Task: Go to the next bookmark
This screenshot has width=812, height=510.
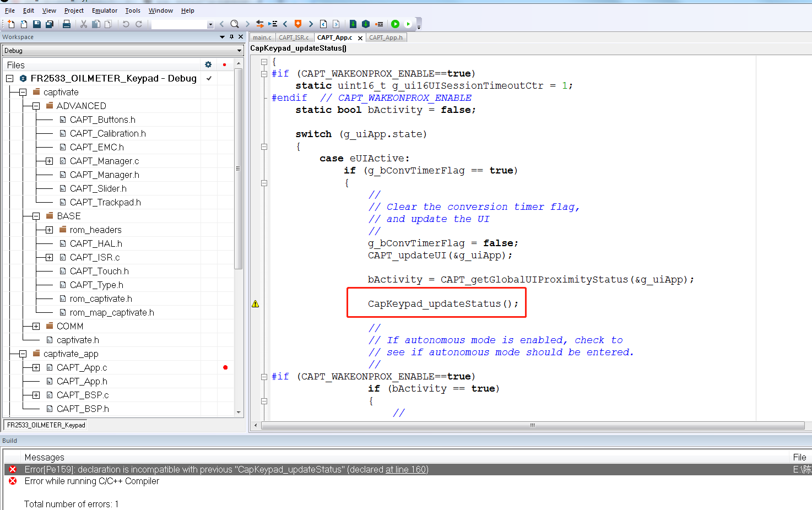Action: [311, 24]
